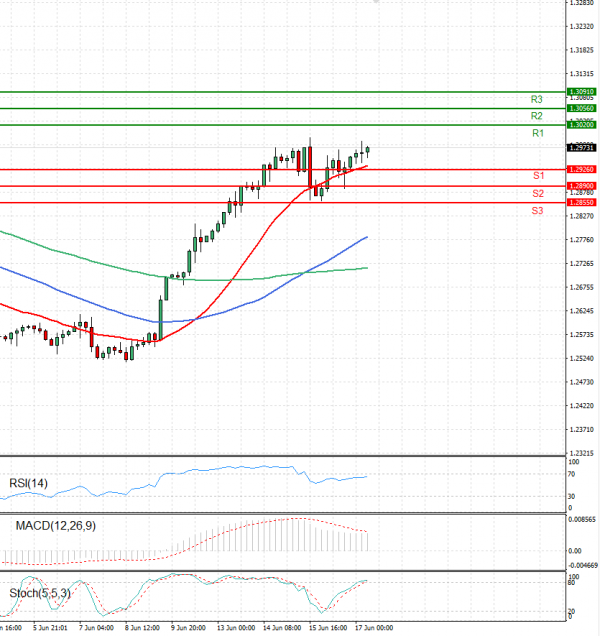Click the RSI(14) indicator label
The width and height of the screenshot is (600, 636).
(28, 483)
